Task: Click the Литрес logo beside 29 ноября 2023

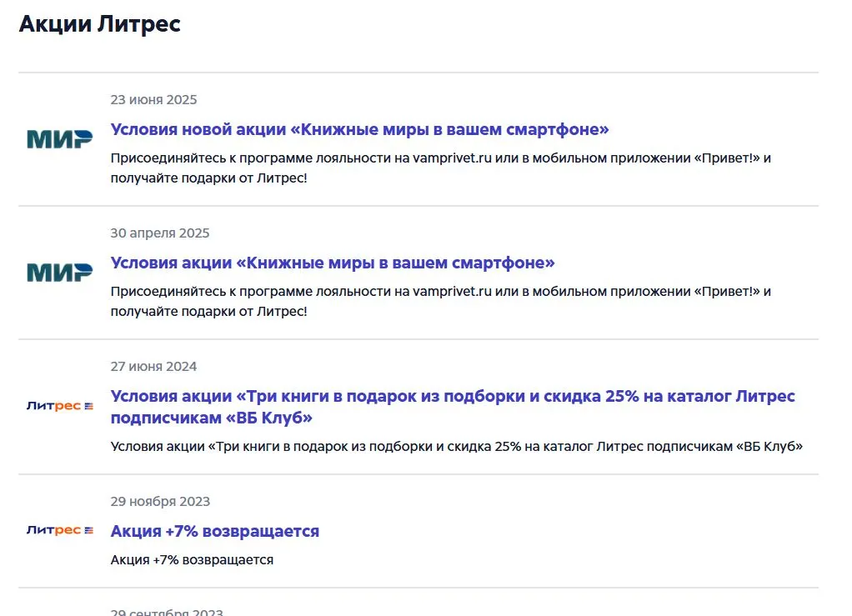Action: pyautogui.click(x=60, y=530)
